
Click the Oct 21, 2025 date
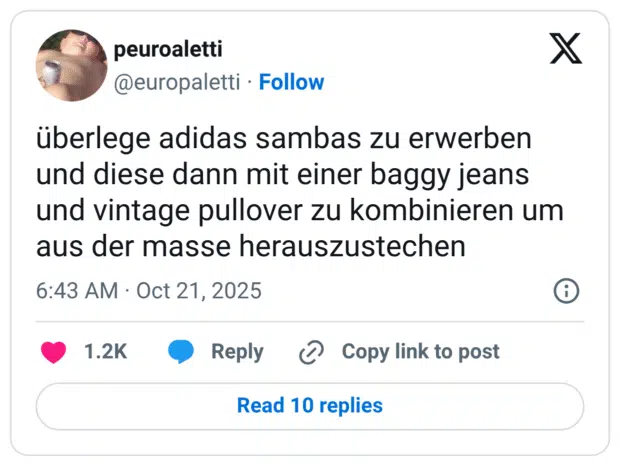tap(200, 291)
